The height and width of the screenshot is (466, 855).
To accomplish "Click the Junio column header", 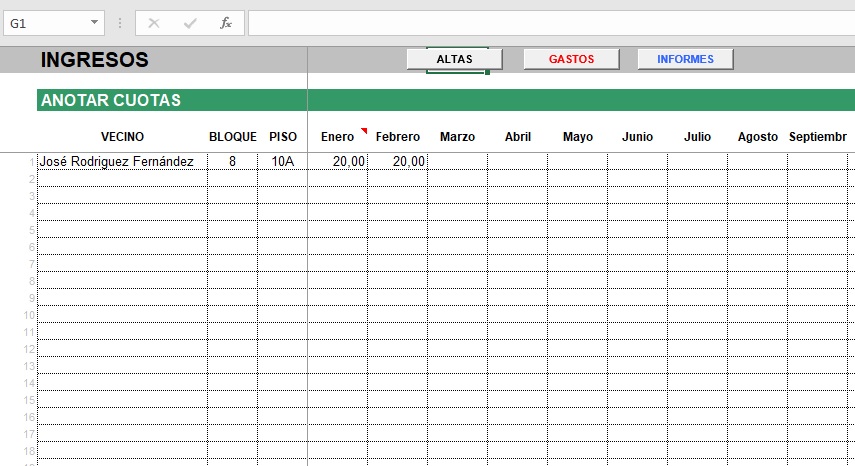I will click(x=637, y=137).
